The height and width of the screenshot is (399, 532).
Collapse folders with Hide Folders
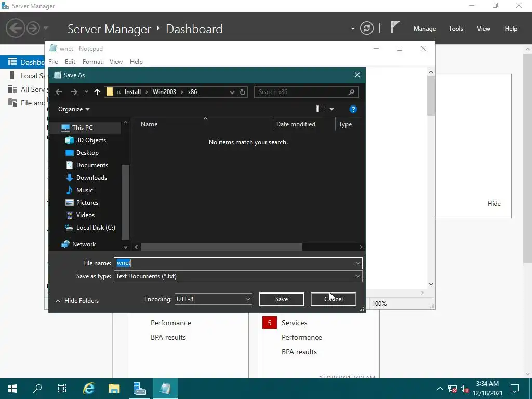point(77,301)
